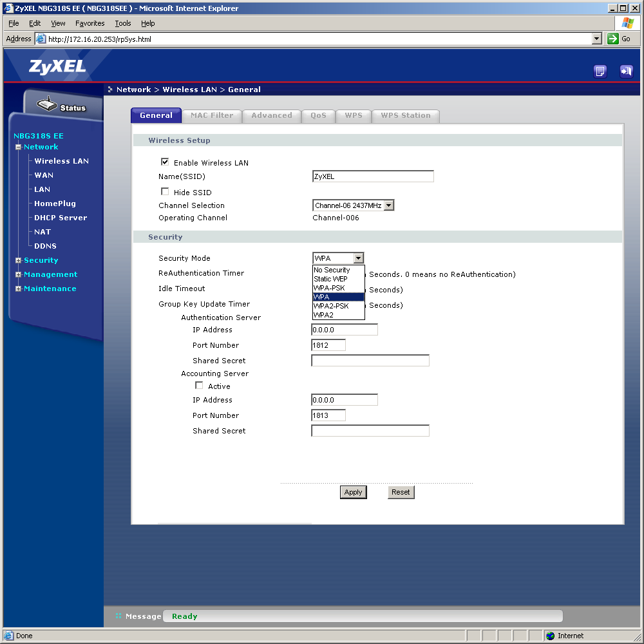Click the page icon in address bar
Screen dimensions: 644x644
click(41, 39)
